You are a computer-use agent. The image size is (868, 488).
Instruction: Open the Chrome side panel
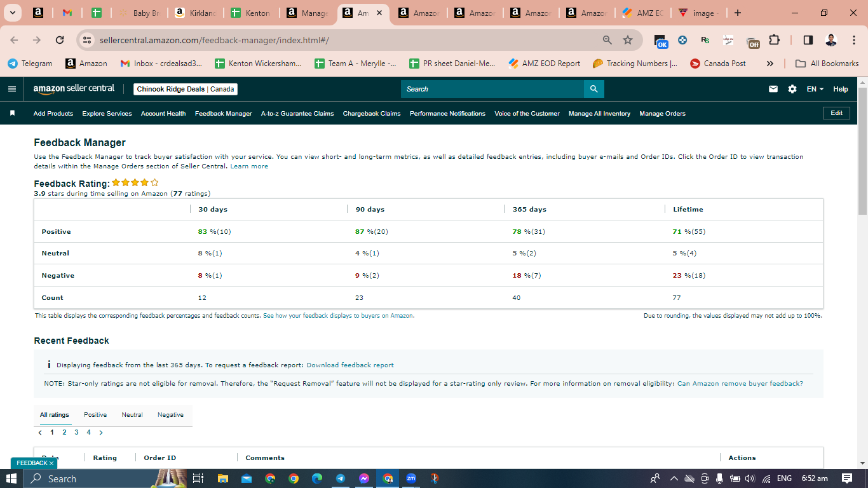808,40
